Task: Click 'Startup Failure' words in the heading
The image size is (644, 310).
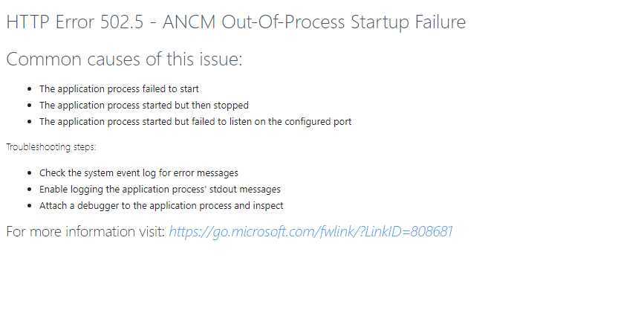Action: pos(409,22)
